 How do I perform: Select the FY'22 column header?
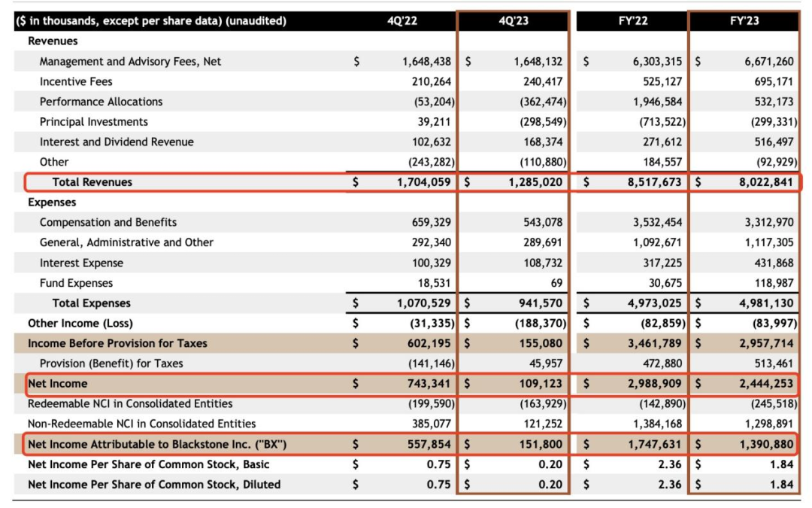coord(632,21)
